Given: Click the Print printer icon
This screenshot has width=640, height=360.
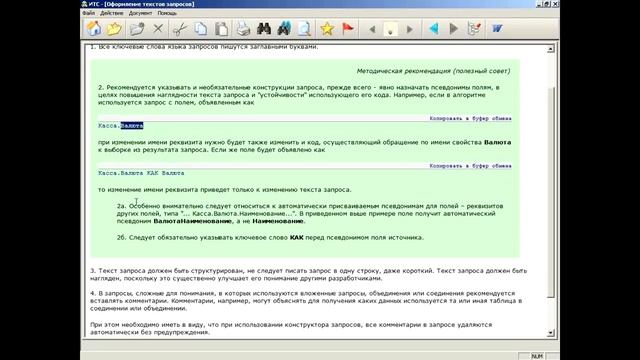Looking at the screenshot, I should click(x=243, y=29).
